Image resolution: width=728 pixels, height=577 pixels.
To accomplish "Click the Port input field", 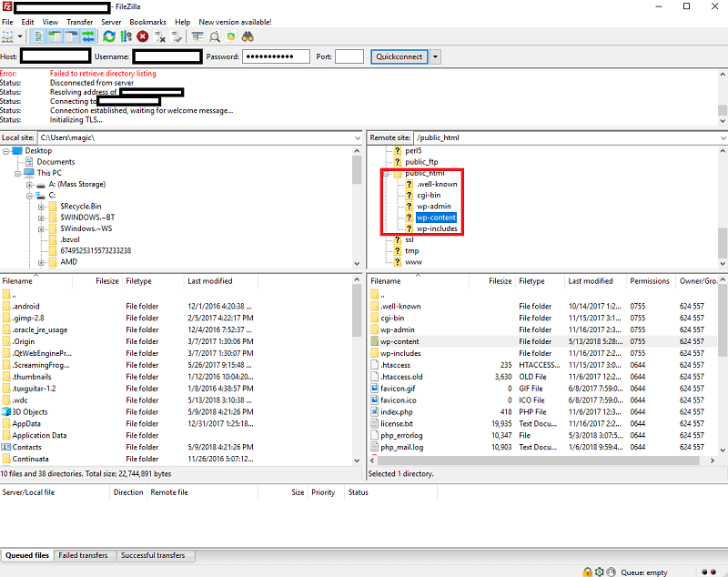I will [349, 56].
